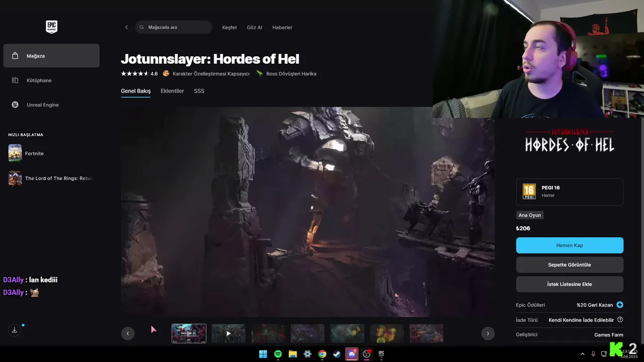Click the PEGI 16 rating badge
This screenshot has height=362, width=644.
pyautogui.click(x=529, y=191)
